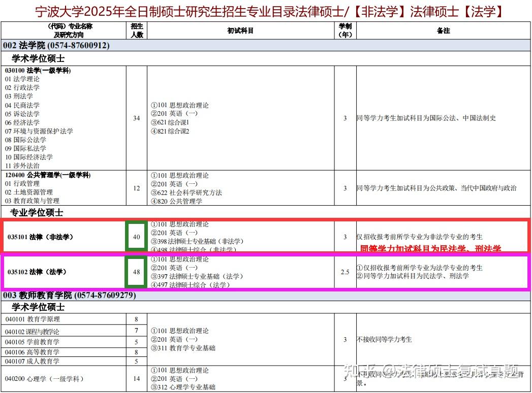The image size is (532, 393).
Task: Click exam subject ④821 综合课2
Action: [170, 131]
